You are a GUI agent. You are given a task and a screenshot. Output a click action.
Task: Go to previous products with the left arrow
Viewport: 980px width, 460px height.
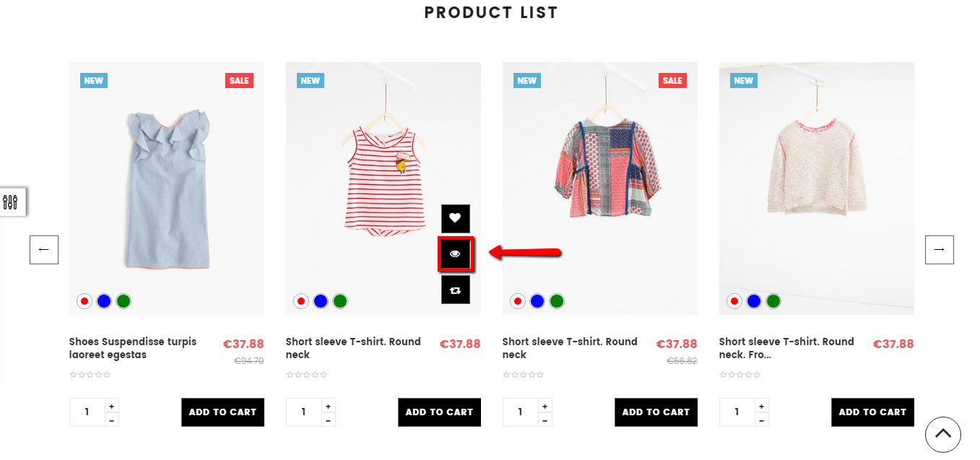[x=44, y=250]
